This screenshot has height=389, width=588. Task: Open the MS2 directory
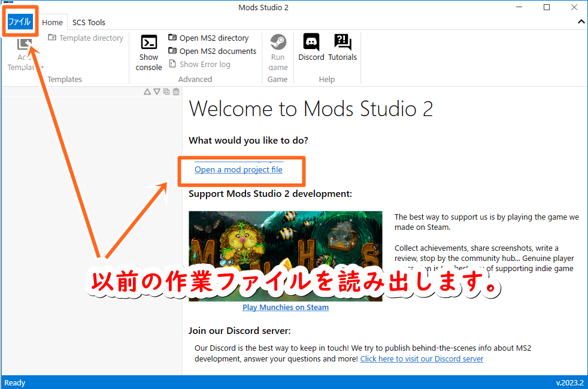(x=211, y=37)
